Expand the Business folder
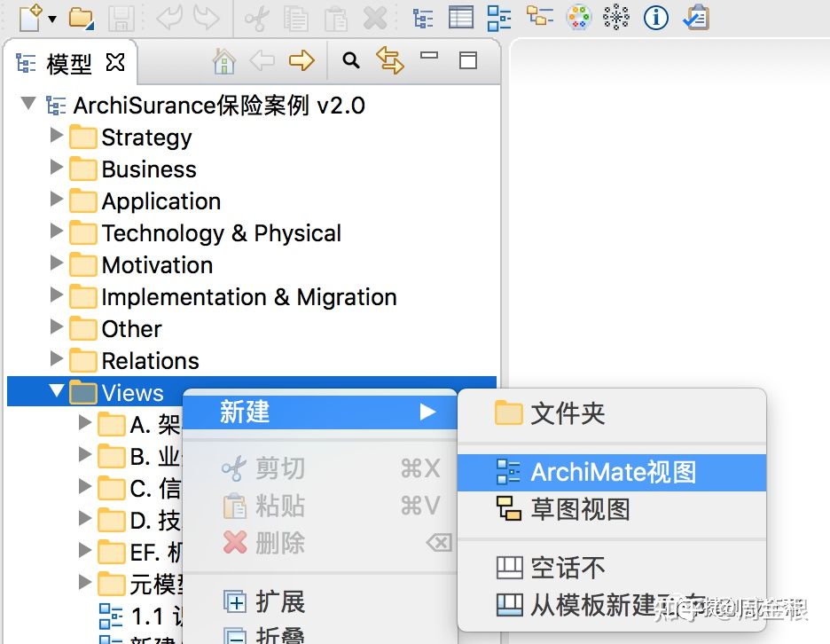830x644 pixels. click(x=56, y=166)
